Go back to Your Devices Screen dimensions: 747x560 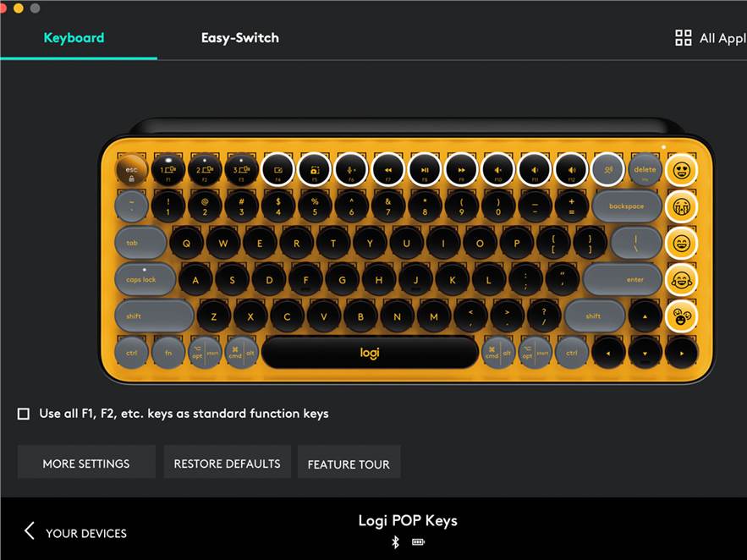coord(75,532)
